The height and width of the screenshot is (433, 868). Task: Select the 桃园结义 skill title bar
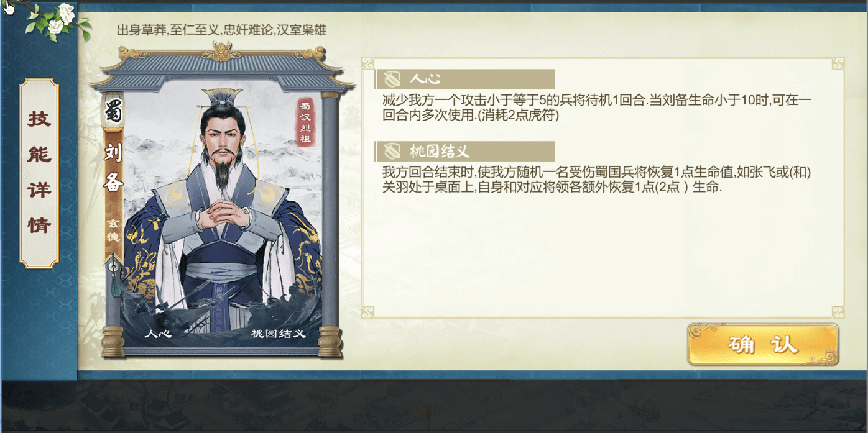465,151
